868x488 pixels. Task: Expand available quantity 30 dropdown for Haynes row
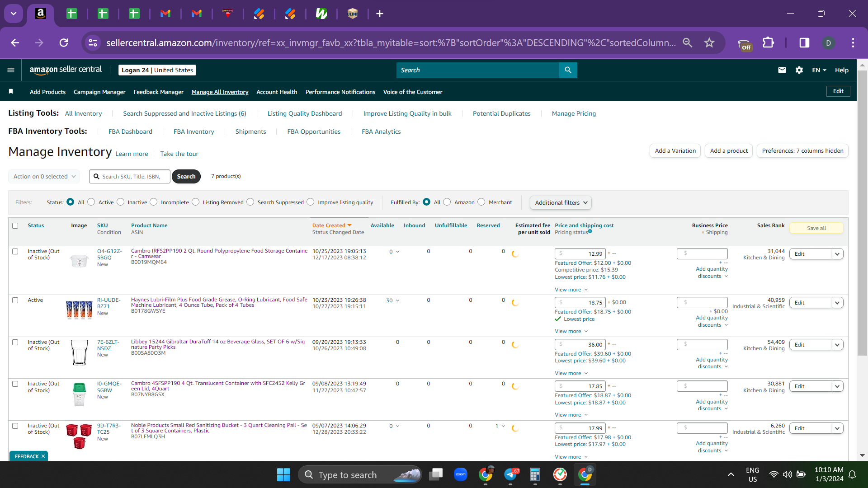click(x=392, y=300)
